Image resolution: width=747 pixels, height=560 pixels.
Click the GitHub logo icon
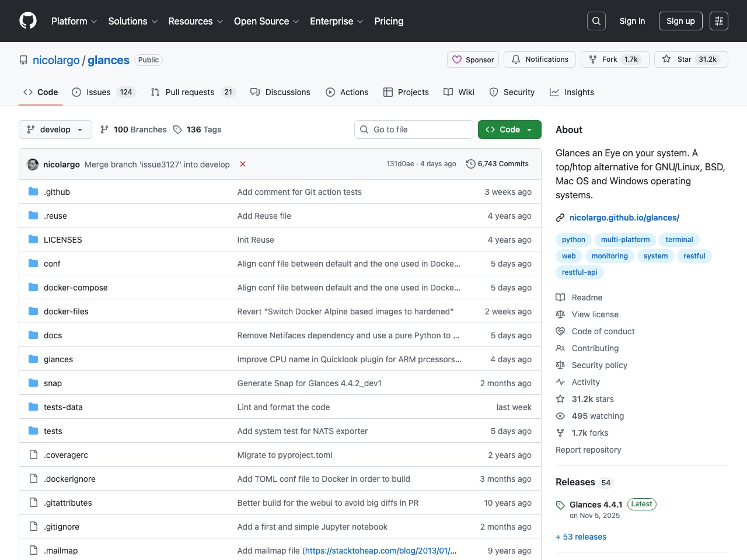click(x=27, y=20)
